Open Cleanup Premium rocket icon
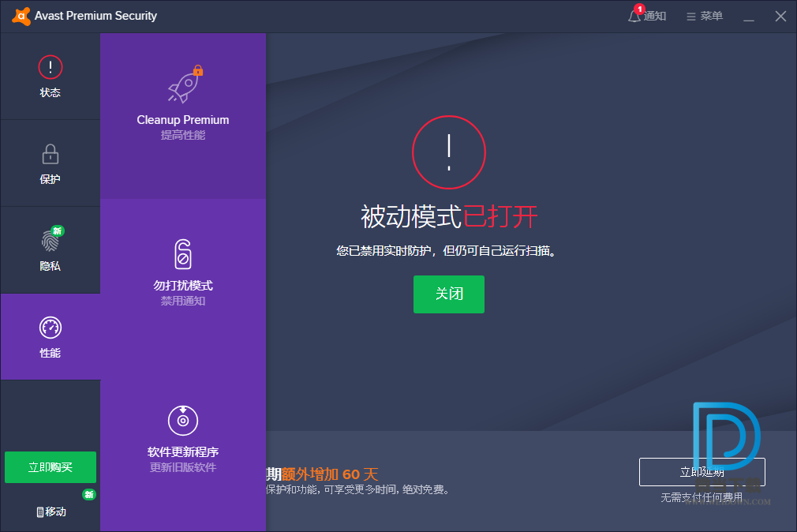 click(x=183, y=84)
